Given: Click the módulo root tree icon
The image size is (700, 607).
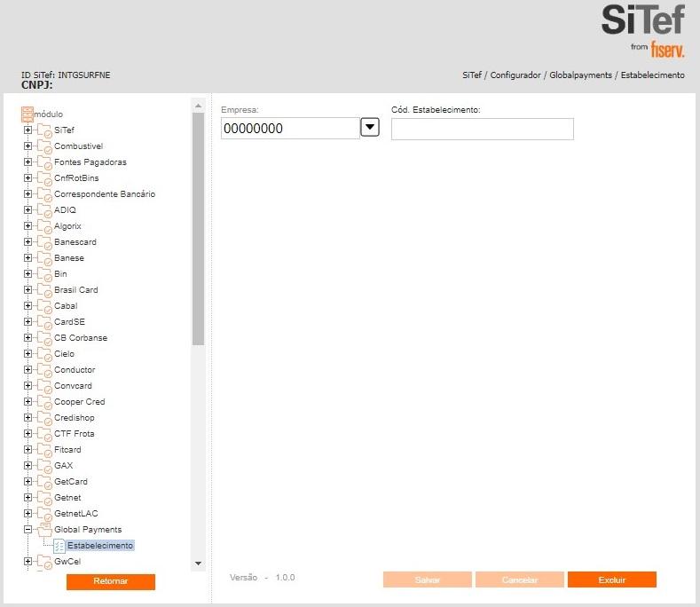Looking at the screenshot, I should 27,114.
